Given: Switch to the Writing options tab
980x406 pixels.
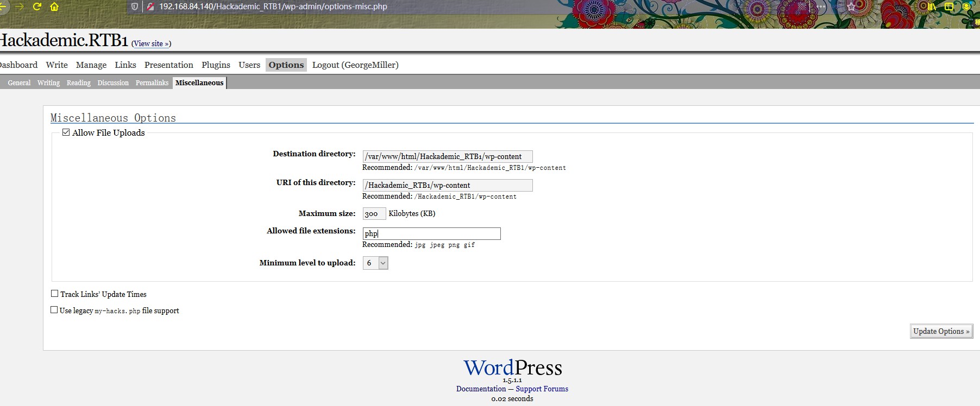Looking at the screenshot, I should (x=48, y=83).
